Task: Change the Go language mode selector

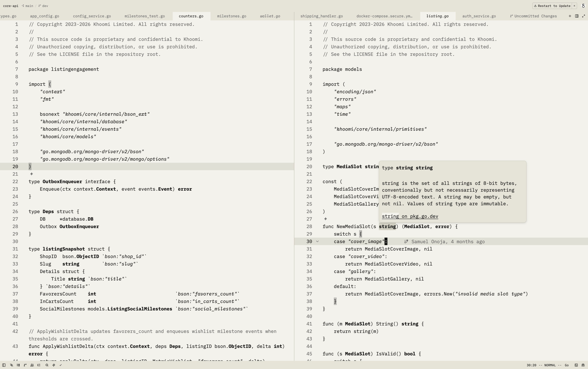Action: [x=567, y=365]
